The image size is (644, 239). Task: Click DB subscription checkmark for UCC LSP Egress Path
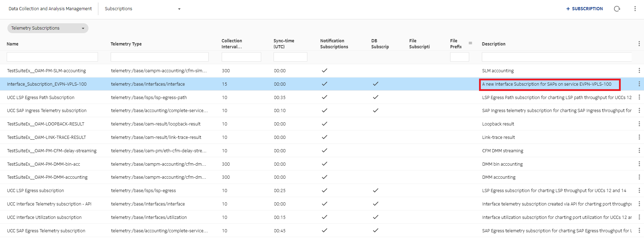click(x=375, y=97)
